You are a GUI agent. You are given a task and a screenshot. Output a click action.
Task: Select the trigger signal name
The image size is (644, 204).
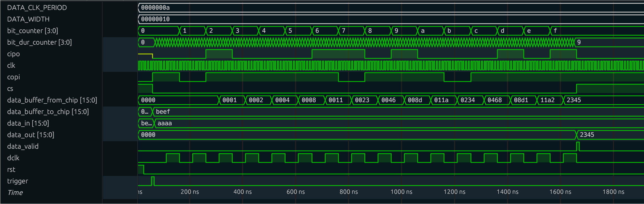pyautogui.click(x=17, y=181)
